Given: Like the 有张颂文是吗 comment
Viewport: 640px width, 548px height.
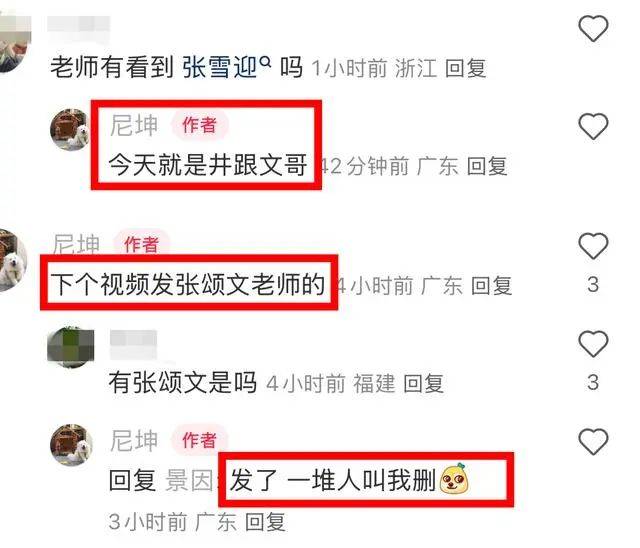Looking at the screenshot, I should click(x=593, y=344).
